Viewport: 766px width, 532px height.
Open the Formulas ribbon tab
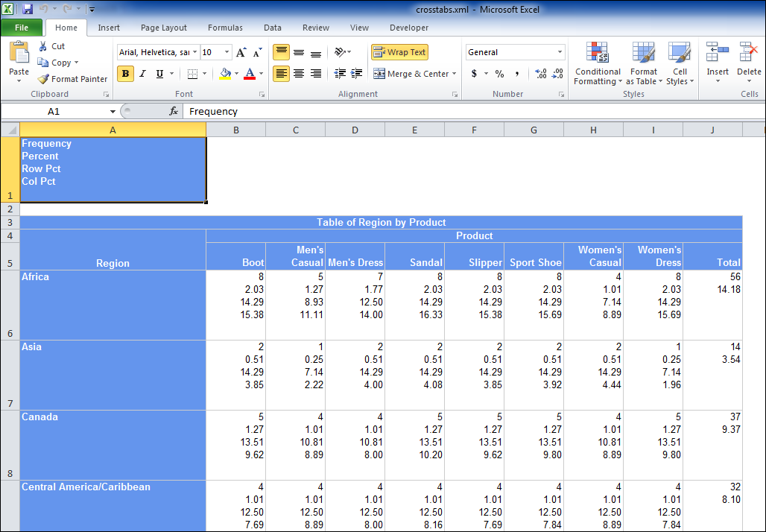click(225, 28)
